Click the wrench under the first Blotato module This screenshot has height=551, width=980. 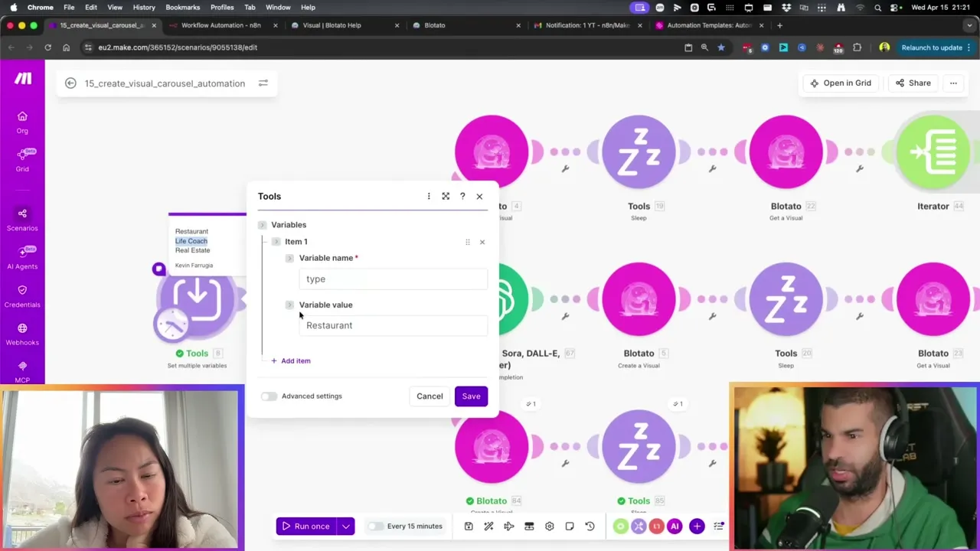coord(565,169)
